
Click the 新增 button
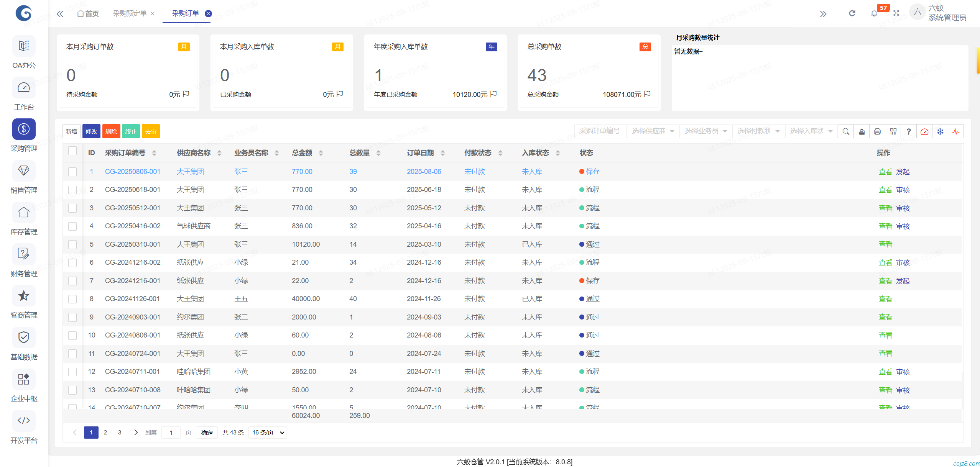pos(71,131)
